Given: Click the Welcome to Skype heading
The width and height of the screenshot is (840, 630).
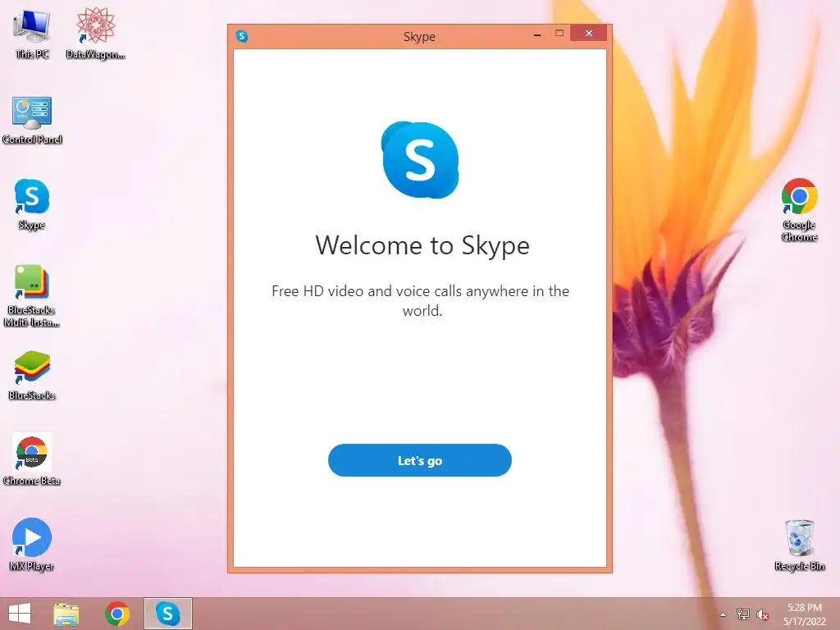Looking at the screenshot, I should (422, 245).
